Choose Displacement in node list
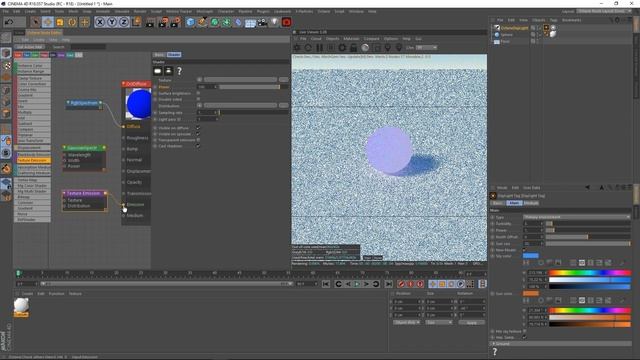 32,147
